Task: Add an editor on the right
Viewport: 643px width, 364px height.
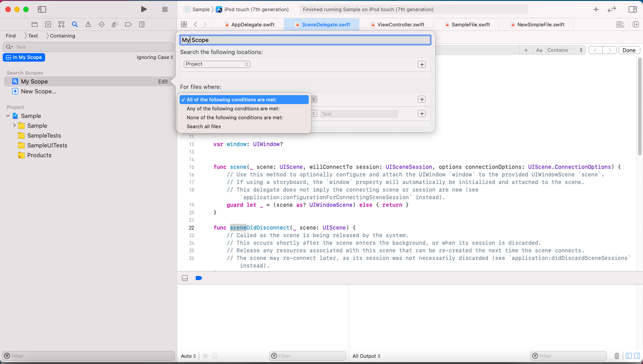Action: [635, 25]
